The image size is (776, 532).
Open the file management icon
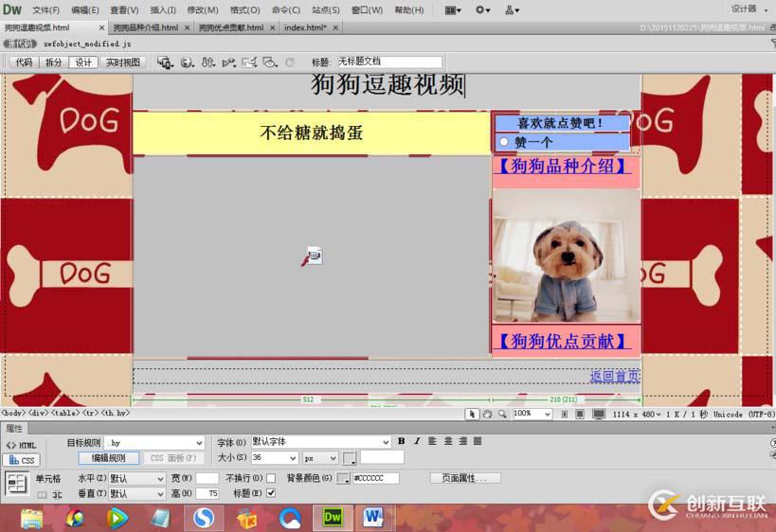pyautogui.click(x=208, y=62)
